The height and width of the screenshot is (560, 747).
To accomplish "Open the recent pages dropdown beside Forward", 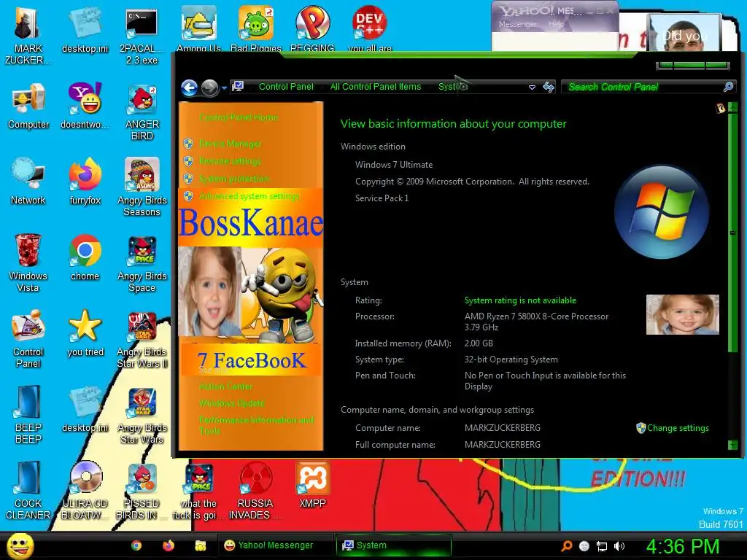I will click(224, 87).
